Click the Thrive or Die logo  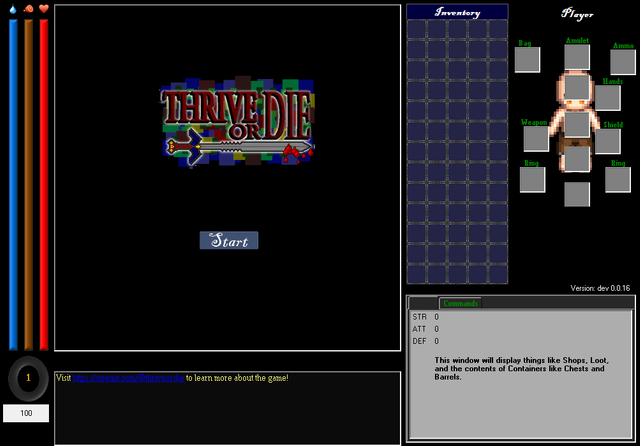[238, 123]
